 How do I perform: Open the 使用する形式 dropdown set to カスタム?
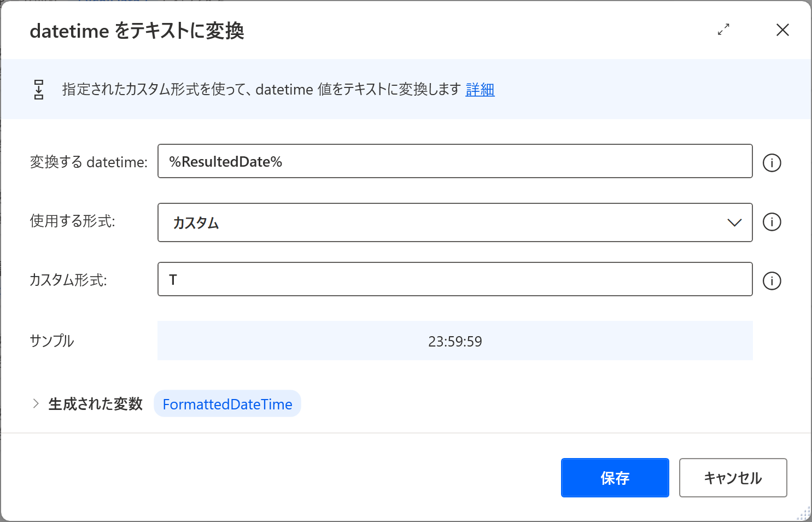point(455,222)
